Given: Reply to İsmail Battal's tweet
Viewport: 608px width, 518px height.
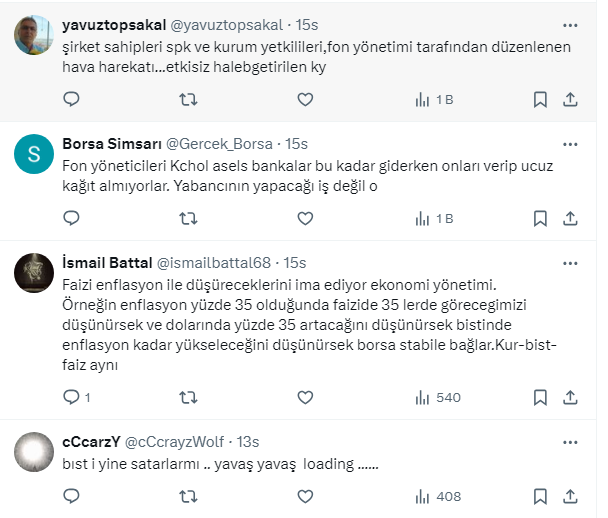Looking at the screenshot, I should (x=71, y=397).
